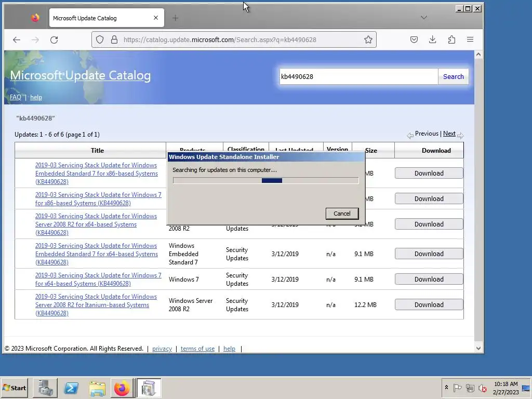
Task: Go back with the browser back arrow
Action: [16, 39]
